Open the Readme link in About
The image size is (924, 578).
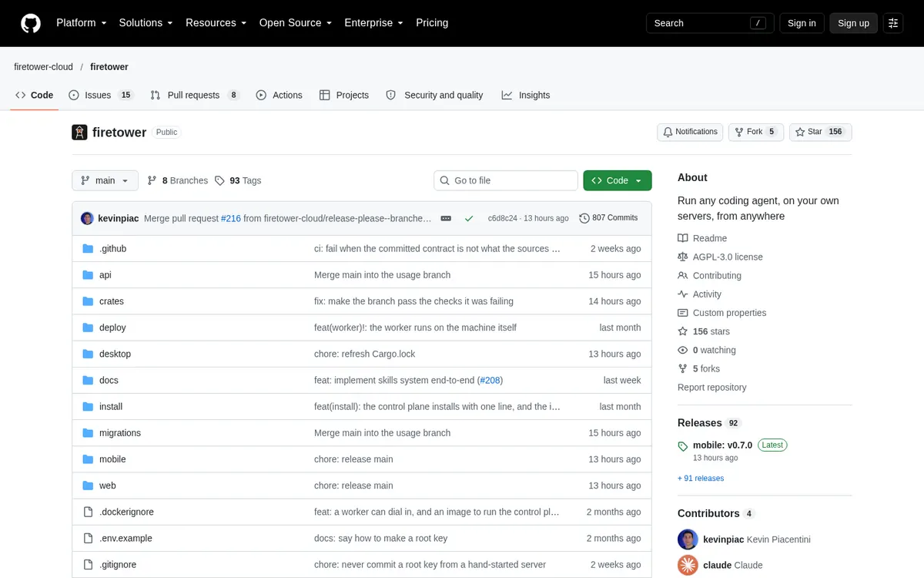click(x=702, y=238)
